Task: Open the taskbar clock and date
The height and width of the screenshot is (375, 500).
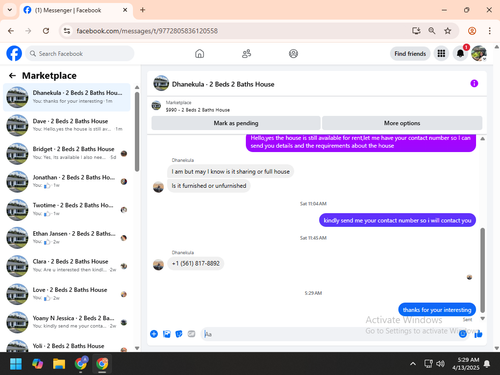Action: tap(466, 364)
